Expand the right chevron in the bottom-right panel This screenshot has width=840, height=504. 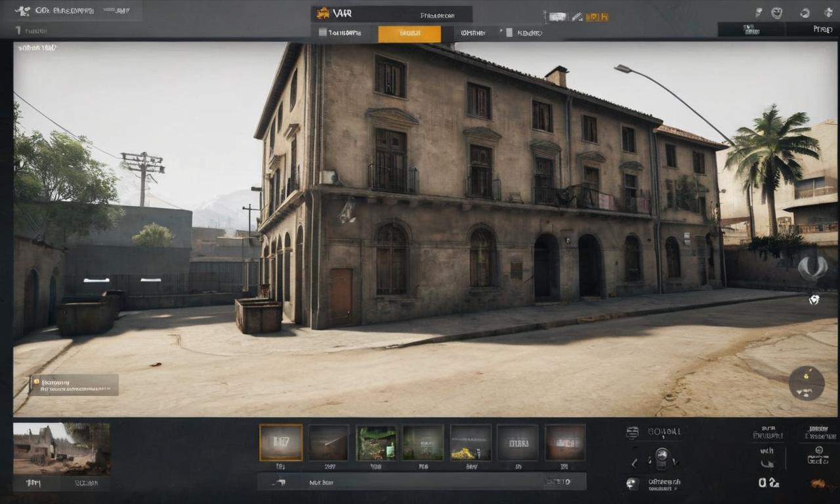(675, 463)
